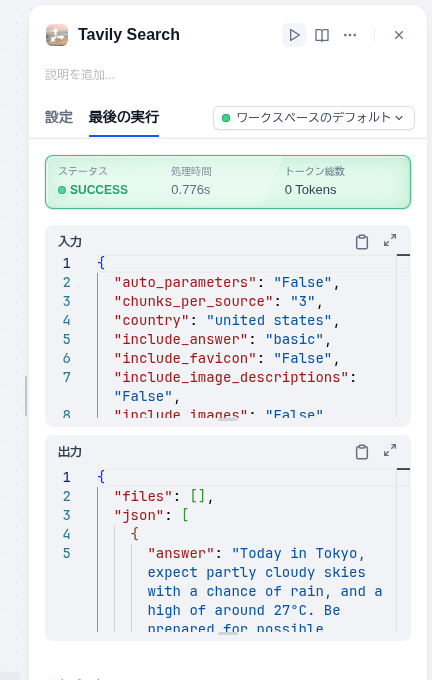
Task: Click the input code minimap scrollbar
Action: 403,336
